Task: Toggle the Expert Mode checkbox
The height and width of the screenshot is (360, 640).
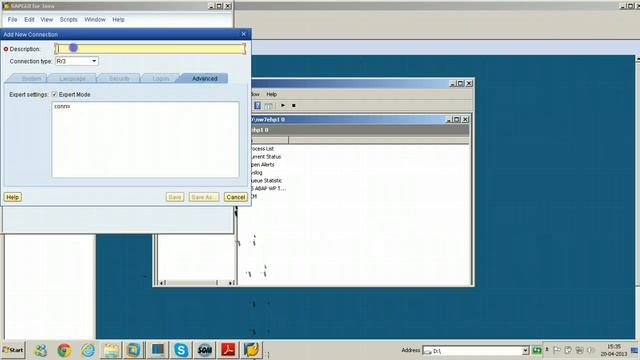Action: (x=54, y=94)
